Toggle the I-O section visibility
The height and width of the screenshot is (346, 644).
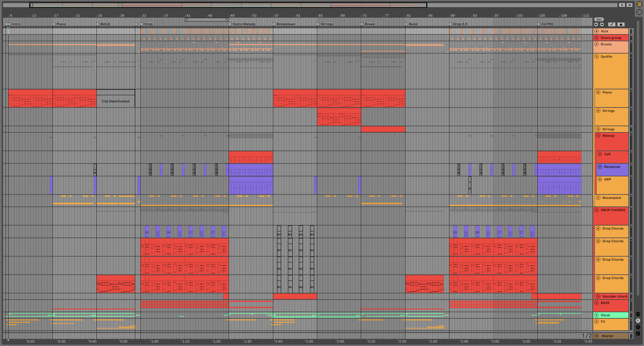(x=638, y=314)
